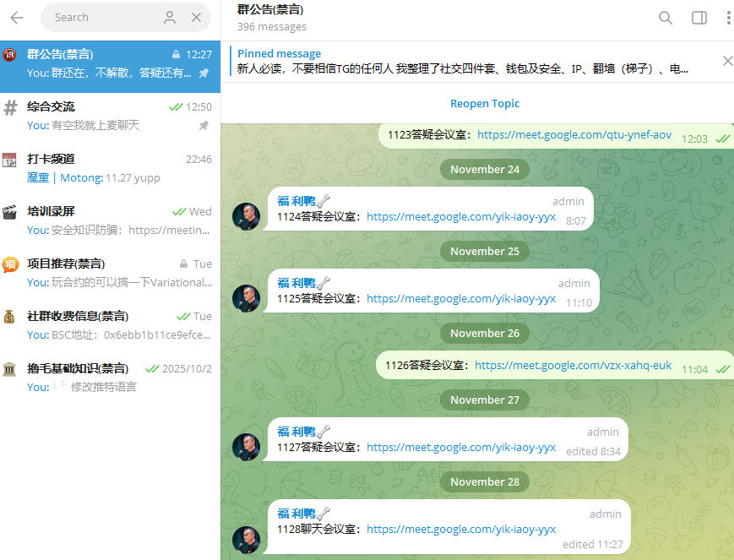The image size is (734, 560).
Task: Click the admin label on 1125 message
Action: [x=574, y=283]
